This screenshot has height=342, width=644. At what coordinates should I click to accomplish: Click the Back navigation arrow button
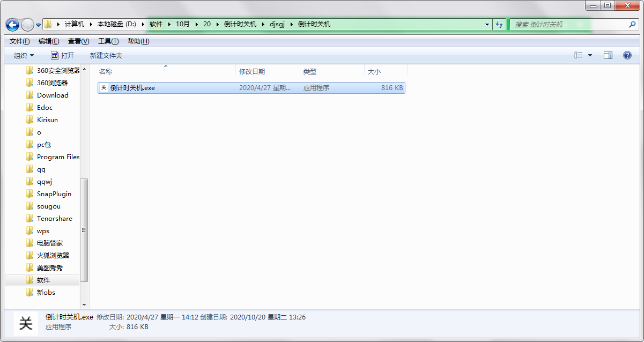[x=13, y=25]
